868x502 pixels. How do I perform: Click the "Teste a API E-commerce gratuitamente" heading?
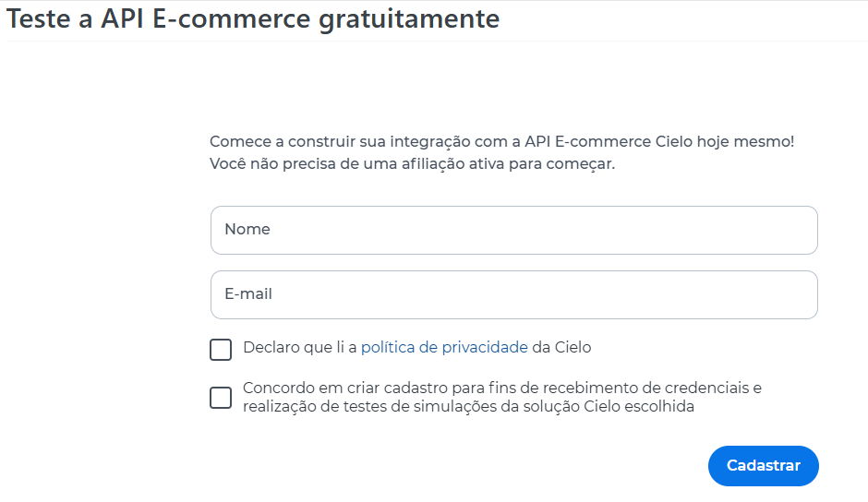(253, 19)
